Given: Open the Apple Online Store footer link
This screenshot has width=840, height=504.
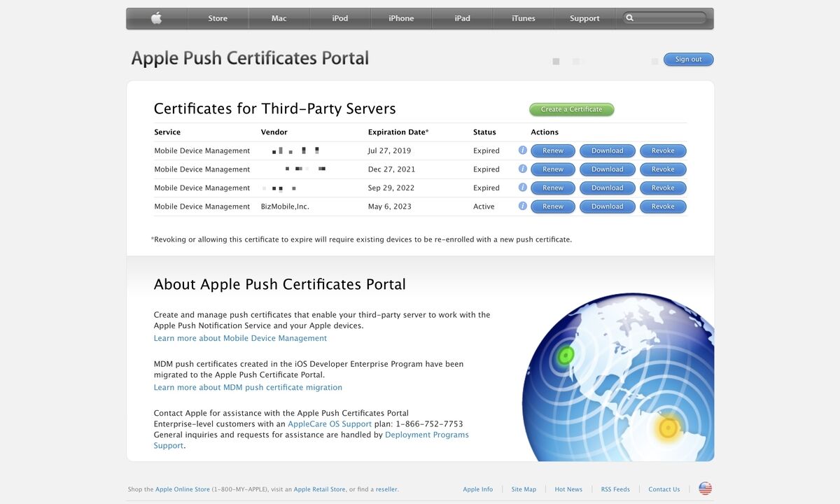Looking at the screenshot, I should tap(183, 489).
